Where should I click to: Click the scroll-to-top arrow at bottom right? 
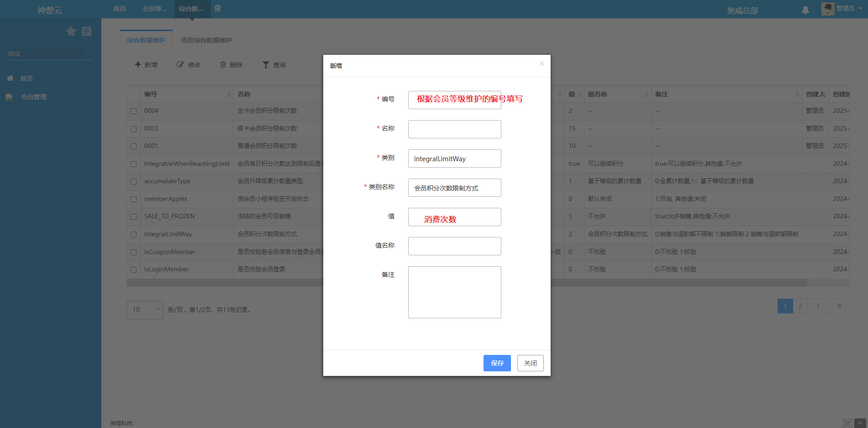[860, 423]
